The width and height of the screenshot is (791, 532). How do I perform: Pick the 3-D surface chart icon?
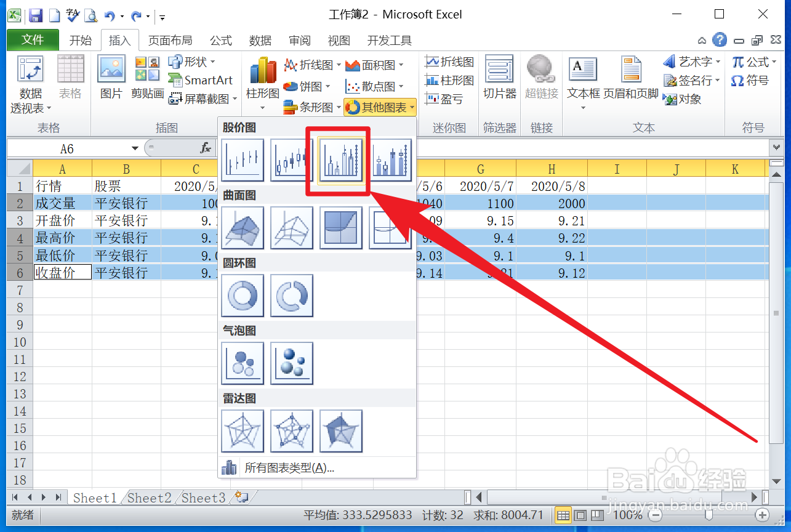[x=243, y=228]
